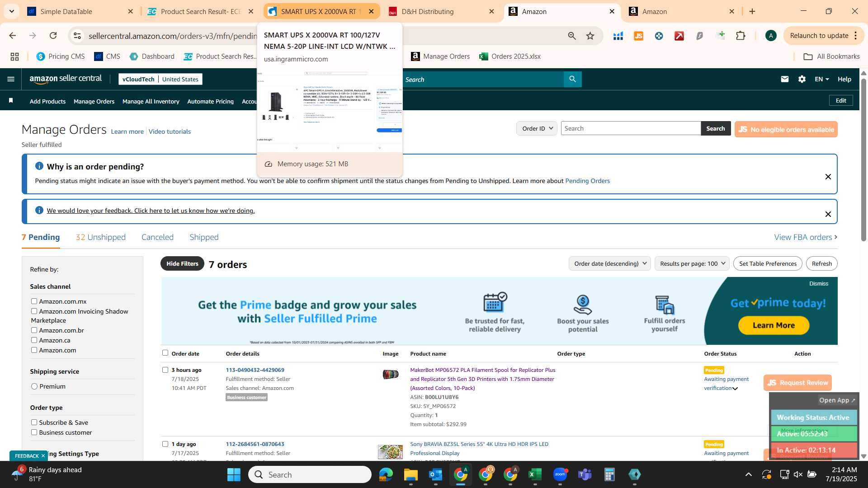This screenshot has width=868, height=488.
Task: Open Excel from the taskbar
Action: [535, 474]
